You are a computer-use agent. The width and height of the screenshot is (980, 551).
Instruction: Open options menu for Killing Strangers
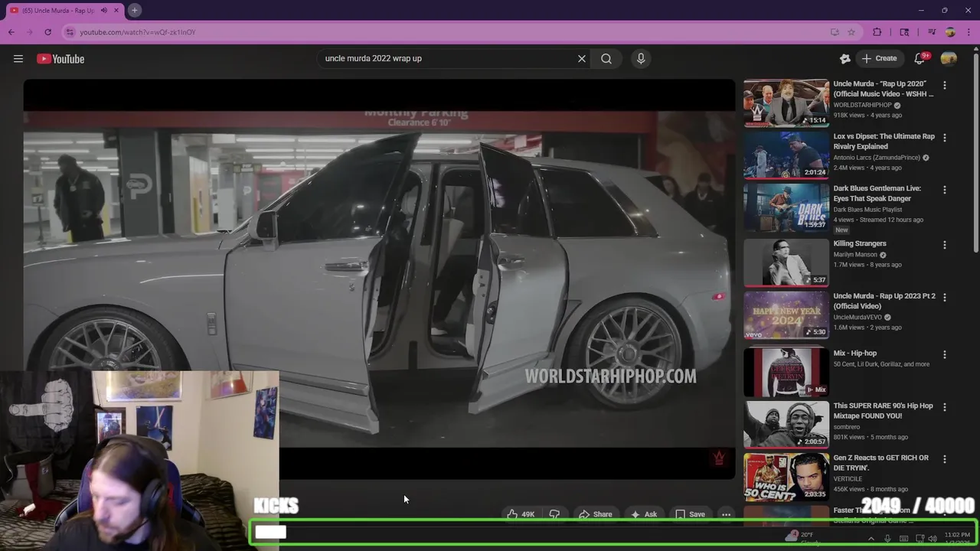[945, 245]
